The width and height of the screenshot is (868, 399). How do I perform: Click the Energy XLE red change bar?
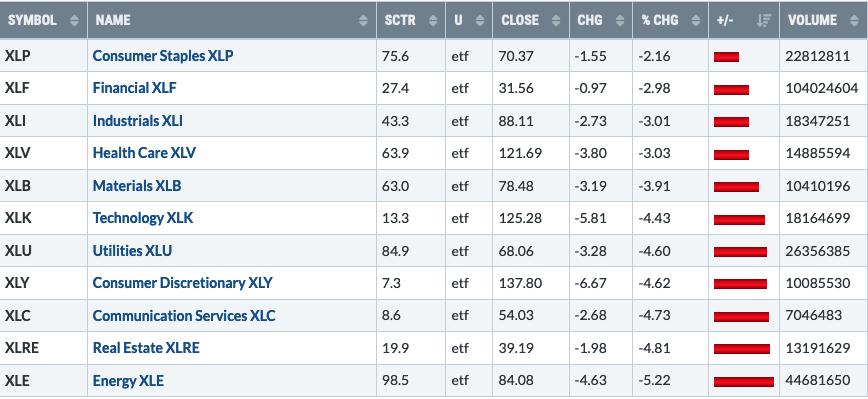pos(743,381)
